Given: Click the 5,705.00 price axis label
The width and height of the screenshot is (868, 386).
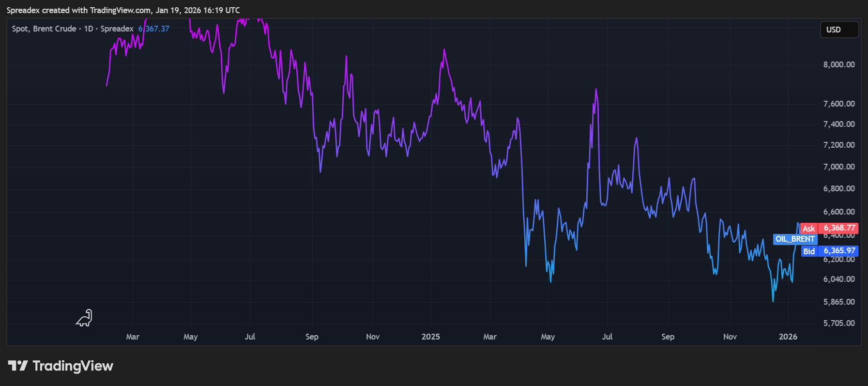Looking at the screenshot, I should (839, 323).
